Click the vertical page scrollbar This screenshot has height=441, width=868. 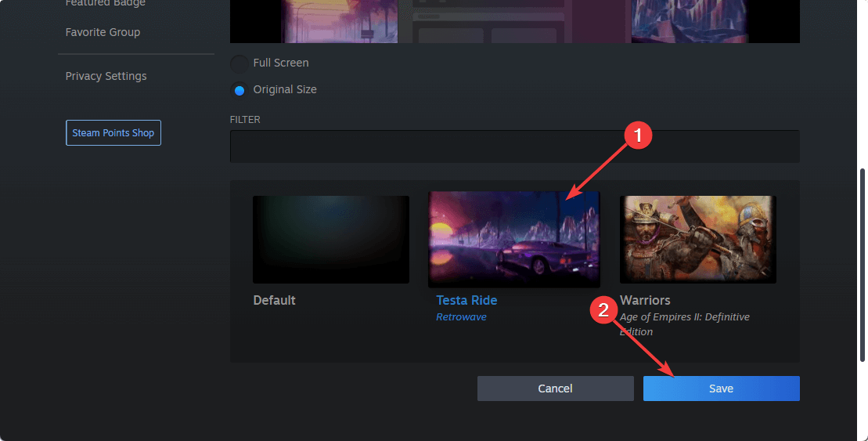862,265
